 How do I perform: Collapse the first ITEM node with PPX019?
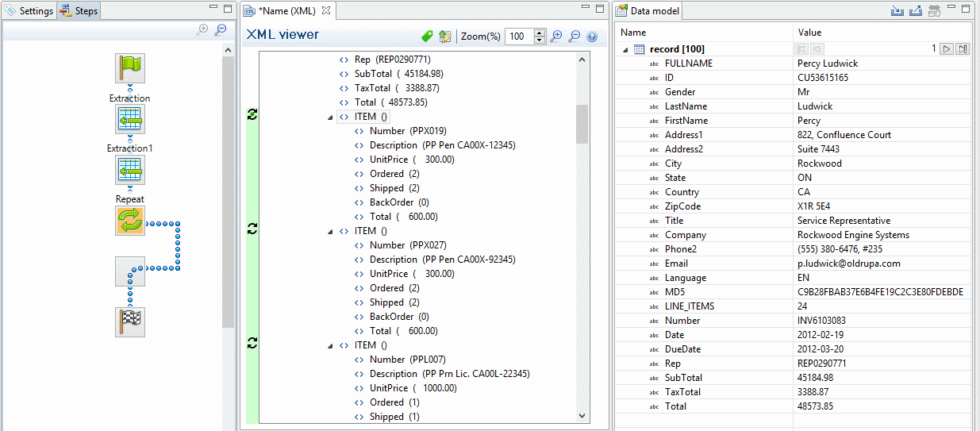330,117
